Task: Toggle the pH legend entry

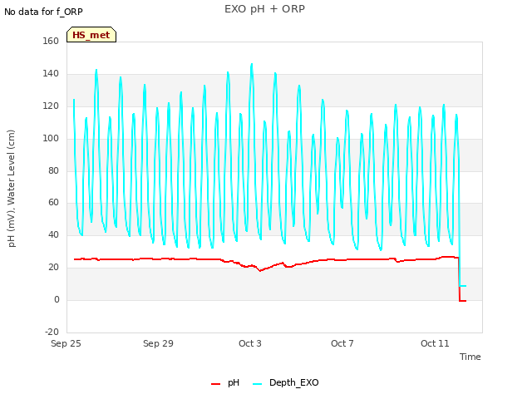Action: 225,382
